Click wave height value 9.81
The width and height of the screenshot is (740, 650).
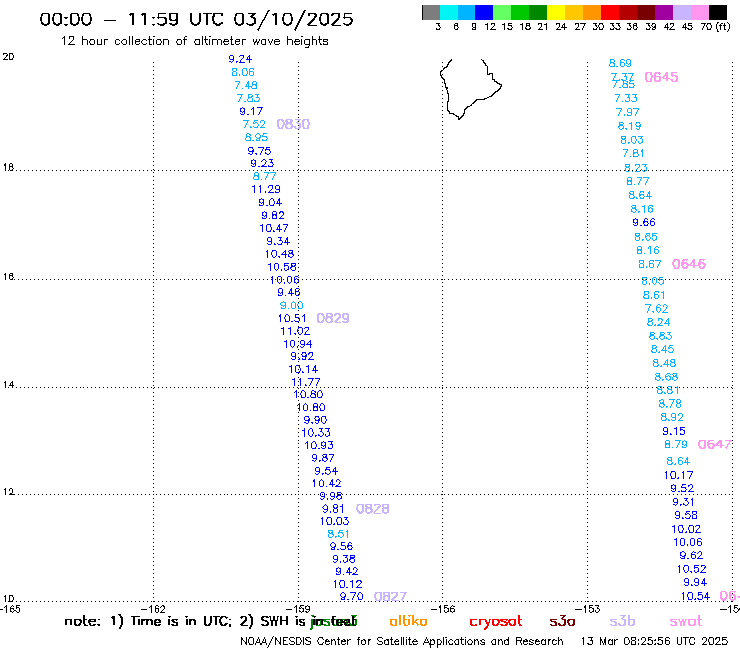point(333,509)
